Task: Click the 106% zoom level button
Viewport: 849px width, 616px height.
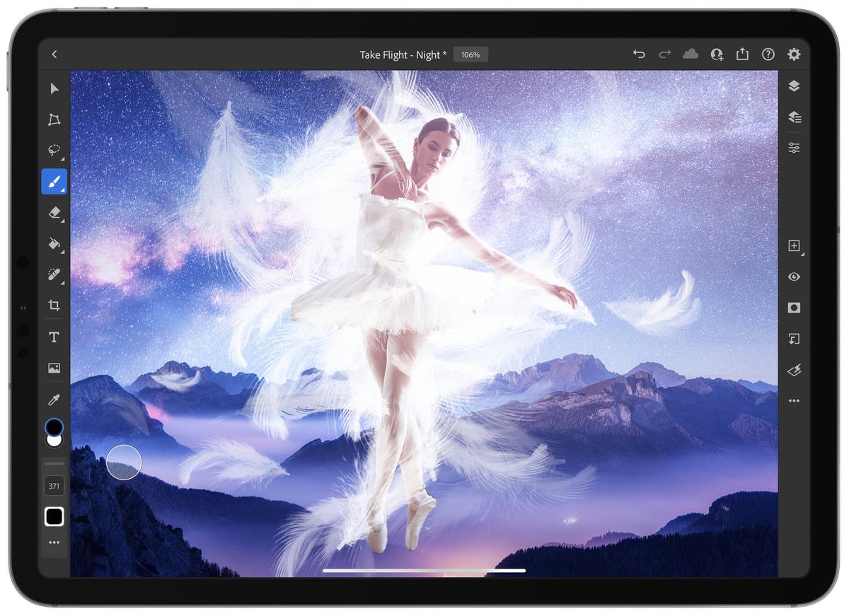Action: click(x=470, y=54)
